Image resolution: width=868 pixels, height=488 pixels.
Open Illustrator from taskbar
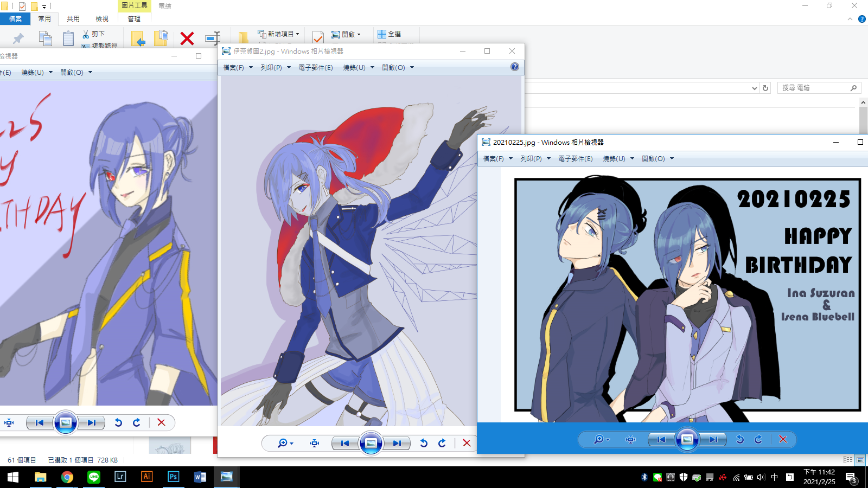point(146,477)
